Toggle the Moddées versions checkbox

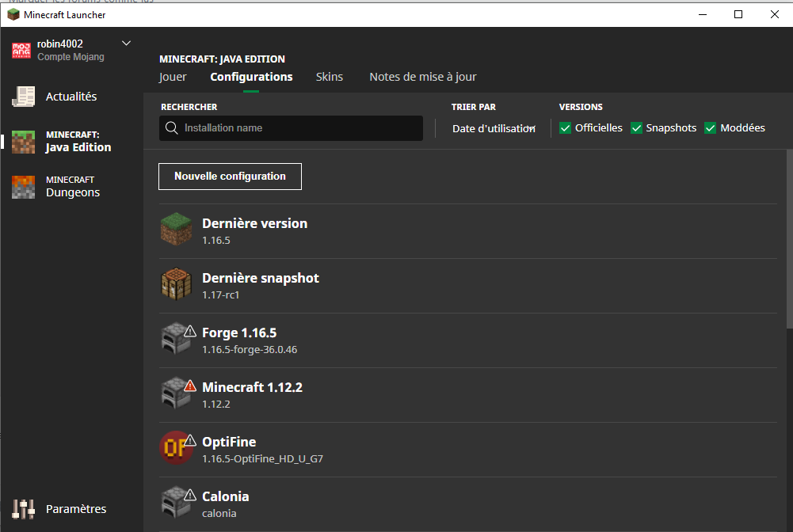710,128
